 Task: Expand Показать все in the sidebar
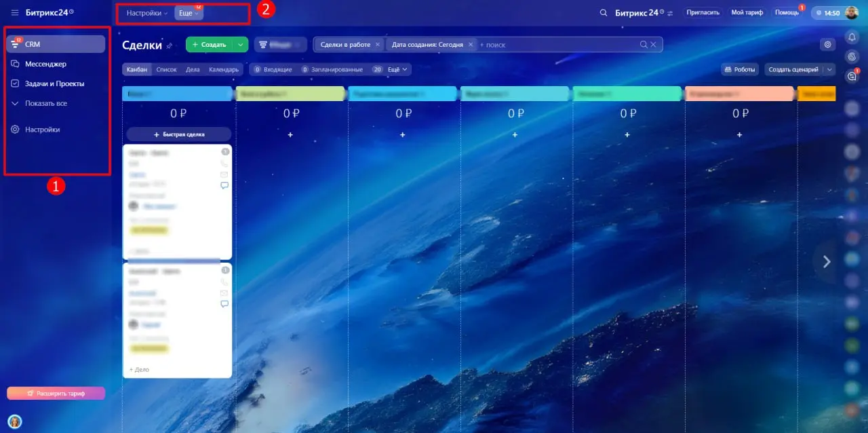pos(45,103)
